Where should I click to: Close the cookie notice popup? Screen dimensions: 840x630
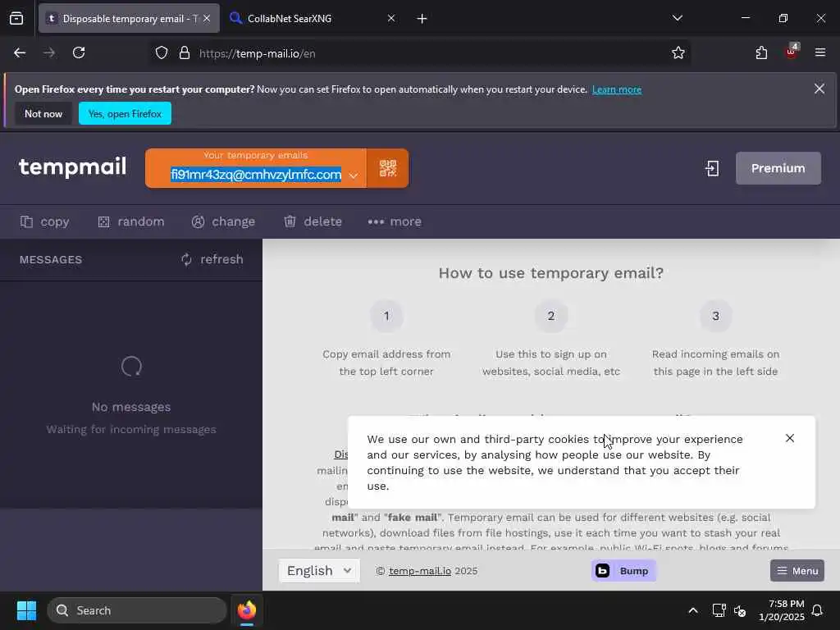(x=790, y=438)
